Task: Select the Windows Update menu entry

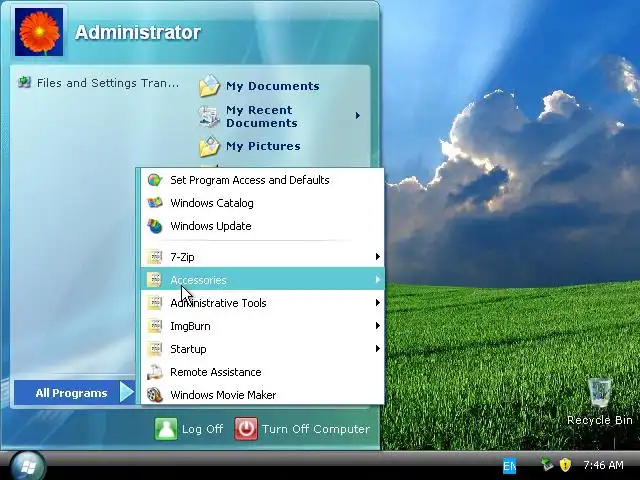Action: click(262, 226)
